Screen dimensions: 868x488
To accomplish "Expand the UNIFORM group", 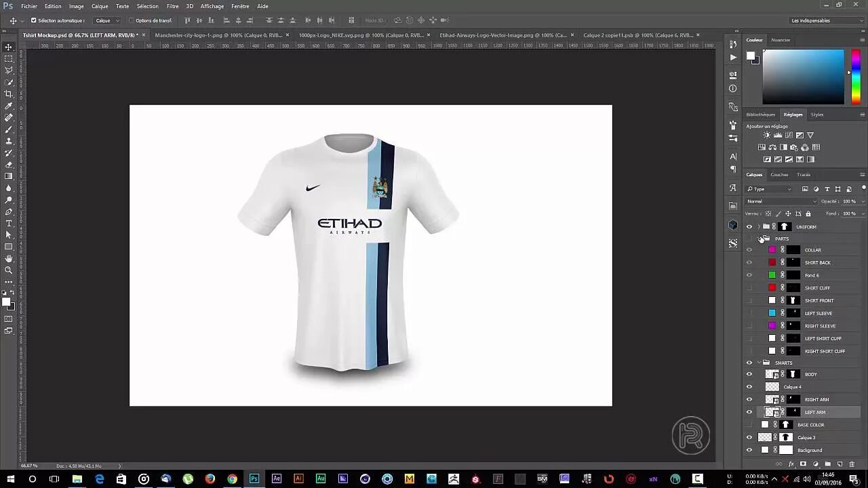I will click(x=759, y=227).
